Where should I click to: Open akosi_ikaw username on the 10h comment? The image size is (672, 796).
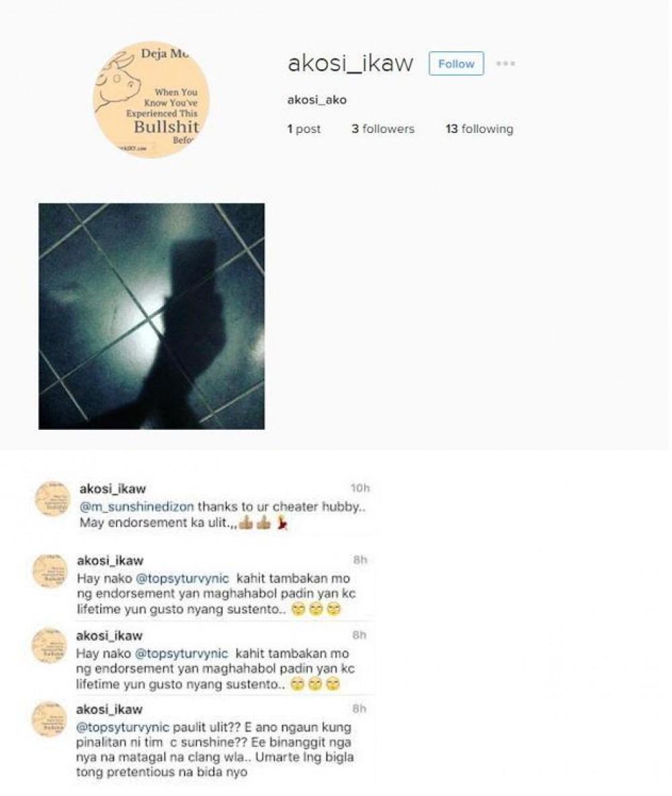tap(113, 489)
